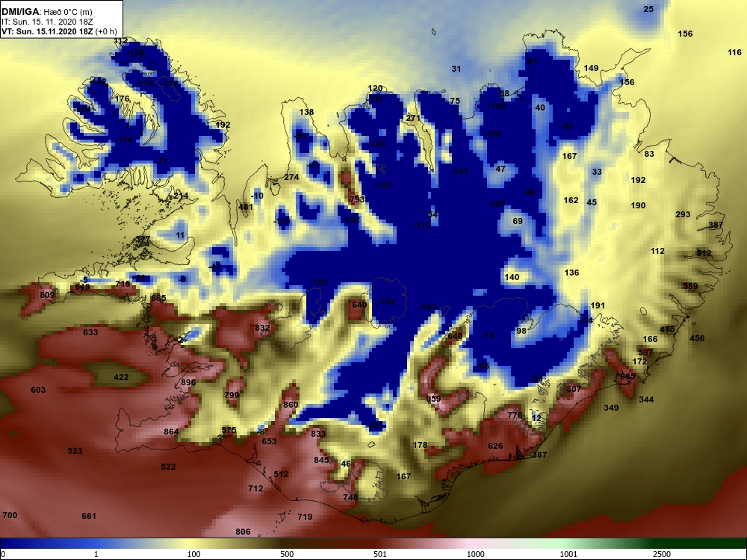This screenshot has height=560, width=747.
Task: Click the map value '214'
Action: click(181, 196)
